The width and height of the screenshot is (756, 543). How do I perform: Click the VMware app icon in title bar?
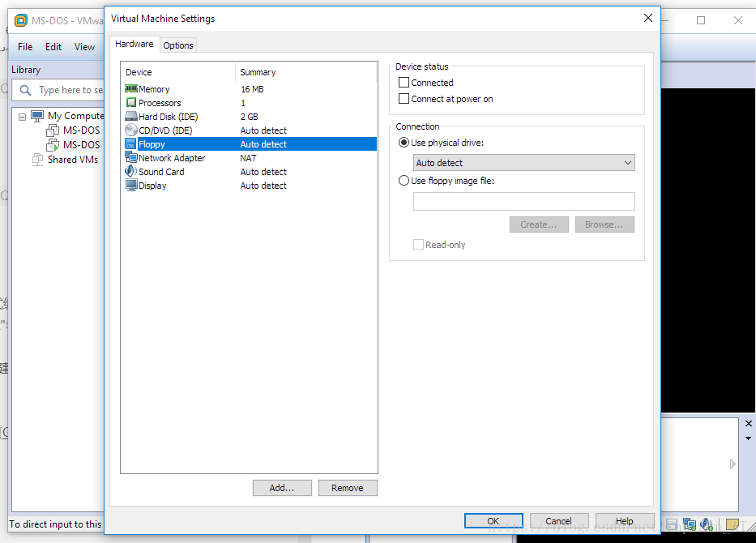(x=21, y=20)
